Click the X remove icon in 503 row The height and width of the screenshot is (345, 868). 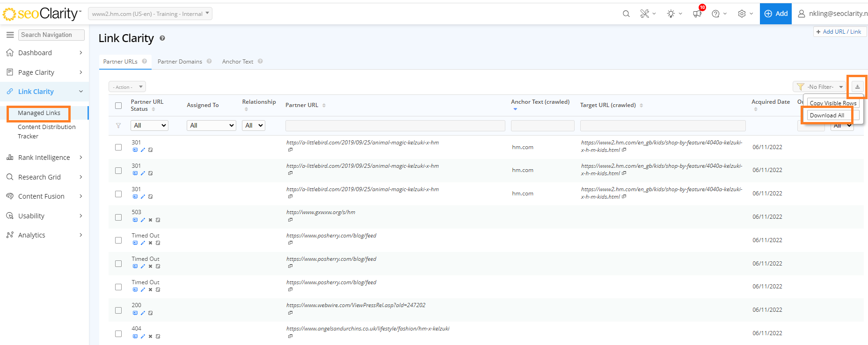click(x=150, y=220)
